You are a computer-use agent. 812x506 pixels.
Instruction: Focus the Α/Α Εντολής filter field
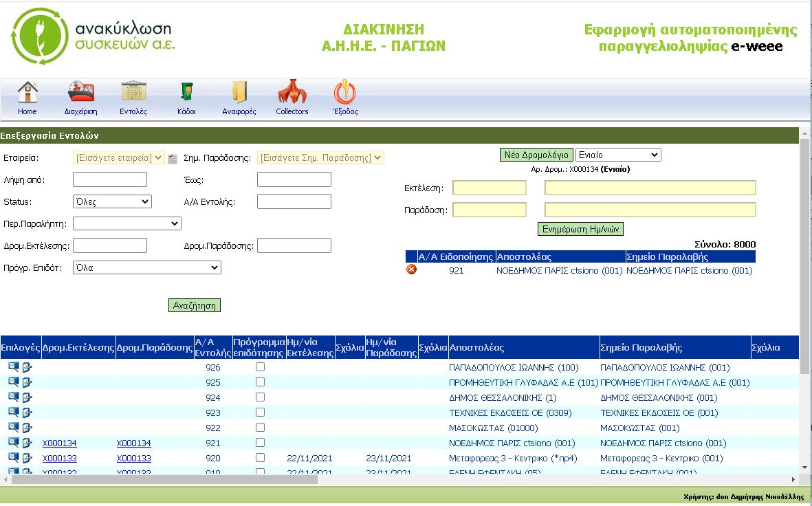[294, 201]
